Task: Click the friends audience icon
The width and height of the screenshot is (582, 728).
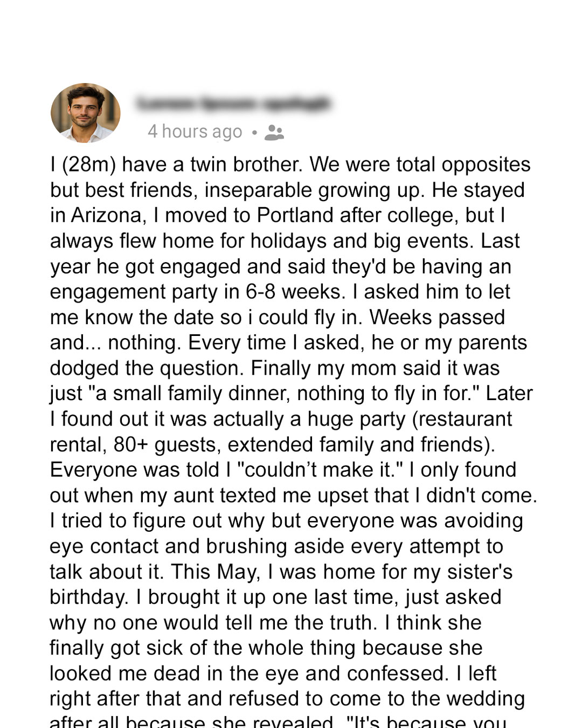Action: 274,132
